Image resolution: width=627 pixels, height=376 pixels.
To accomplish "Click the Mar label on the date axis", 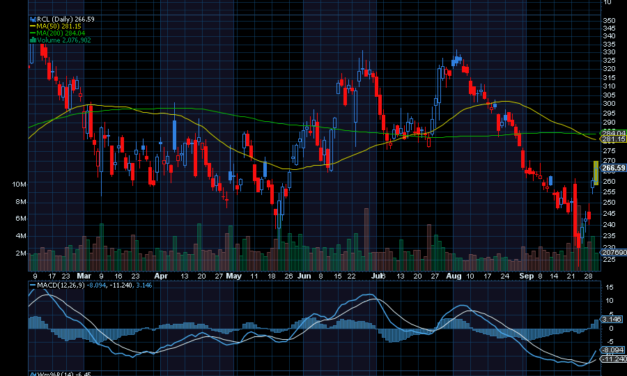I will pyautogui.click(x=84, y=276).
